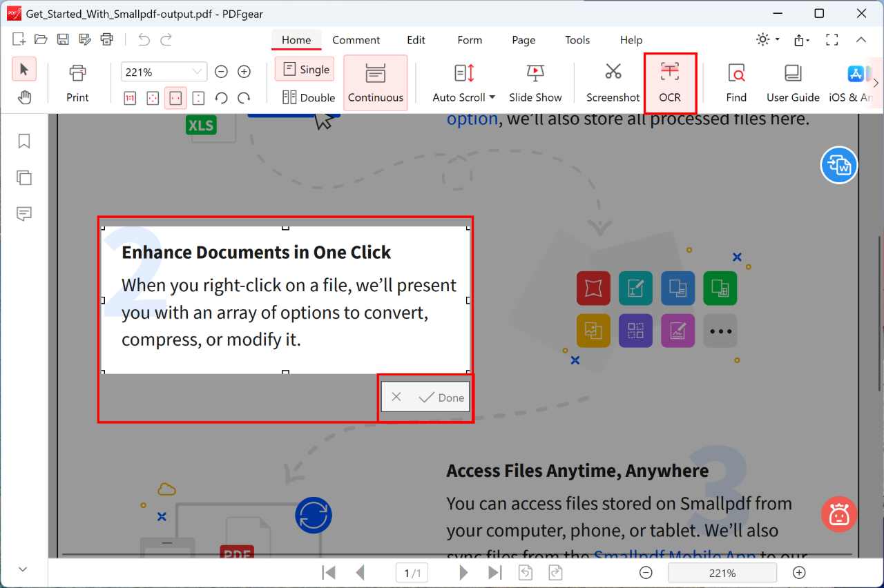This screenshot has width=884, height=588.
Task: Enter full screen mode
Action: coord(832,40)
